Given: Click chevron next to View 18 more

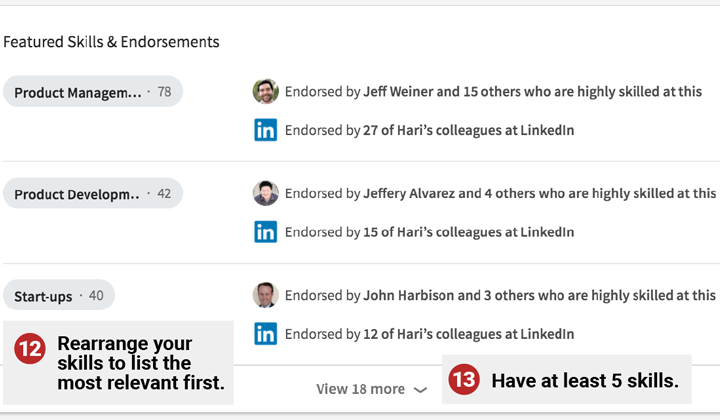Looking at the screenshot, I should [x=420, y=390].
